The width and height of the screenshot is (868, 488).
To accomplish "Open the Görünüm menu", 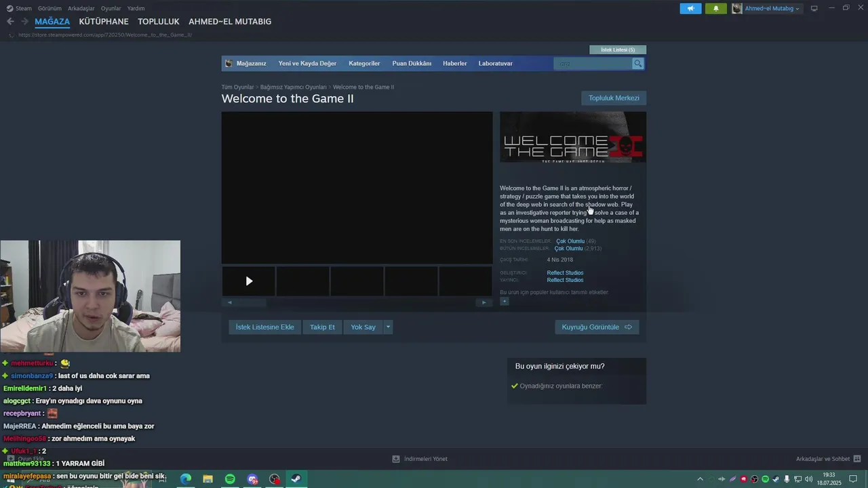I will (50, 8).
